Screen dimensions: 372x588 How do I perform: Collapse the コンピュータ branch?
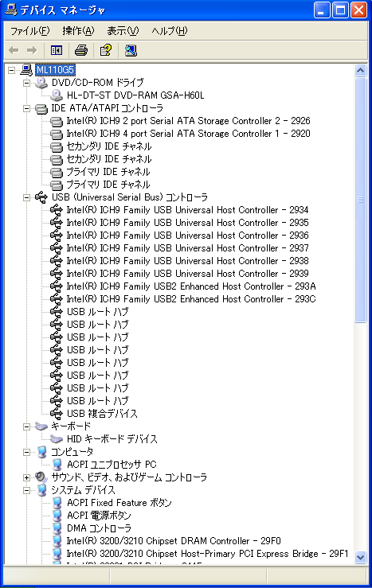point(26,452)
